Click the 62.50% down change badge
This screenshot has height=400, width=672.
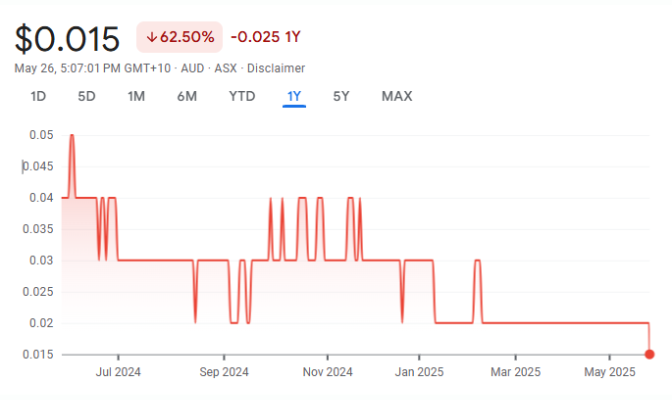(x=180, y=37)
